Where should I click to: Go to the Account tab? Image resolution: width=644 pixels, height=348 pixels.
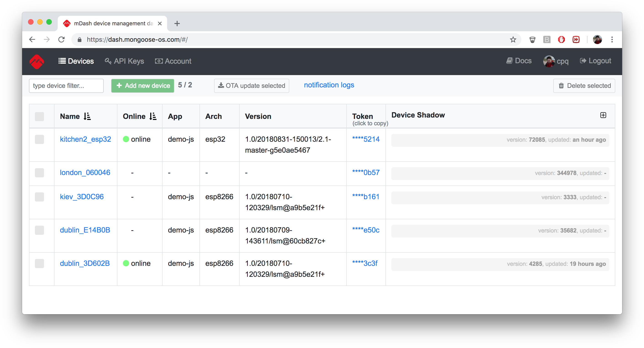(x=173, y=61)
